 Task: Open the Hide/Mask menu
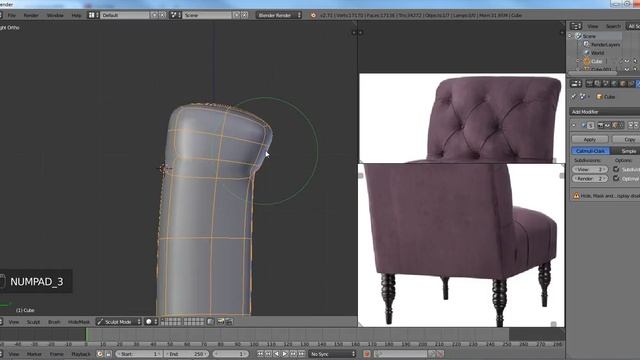tap(79, 322)
